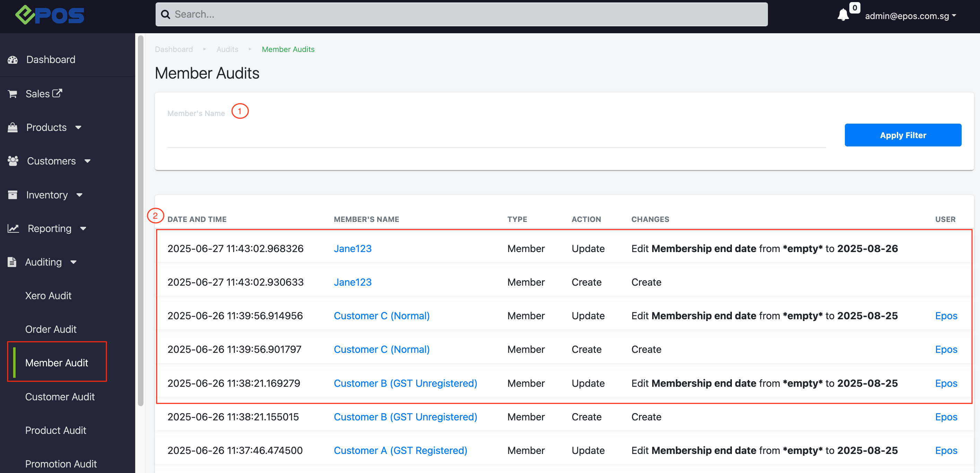Click the EPOS logo in the header
The image size is (980, 473).
click(50, 15)
